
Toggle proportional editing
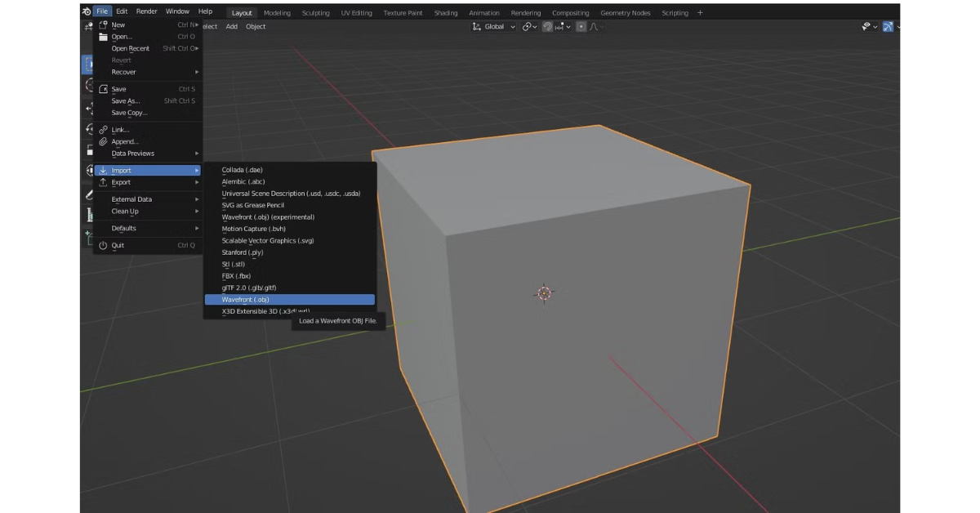tap(581, 26)
